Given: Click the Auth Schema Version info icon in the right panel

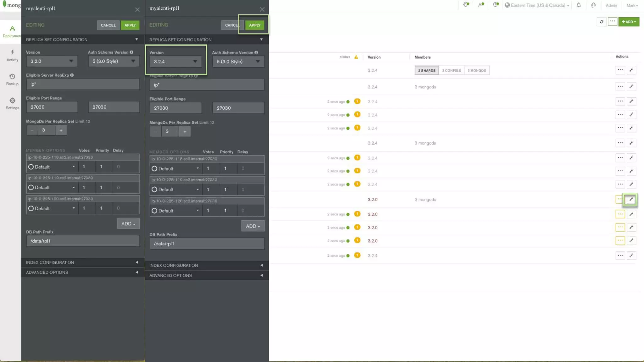Looking at the screenshot, I should (256, 52).
